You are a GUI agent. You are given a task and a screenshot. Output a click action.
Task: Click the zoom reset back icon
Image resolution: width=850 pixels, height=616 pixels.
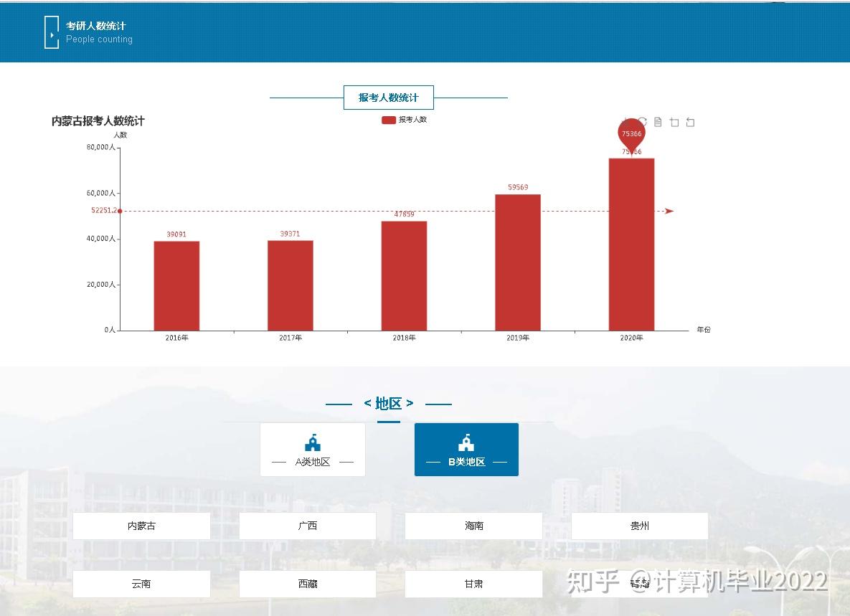(690, 122)
